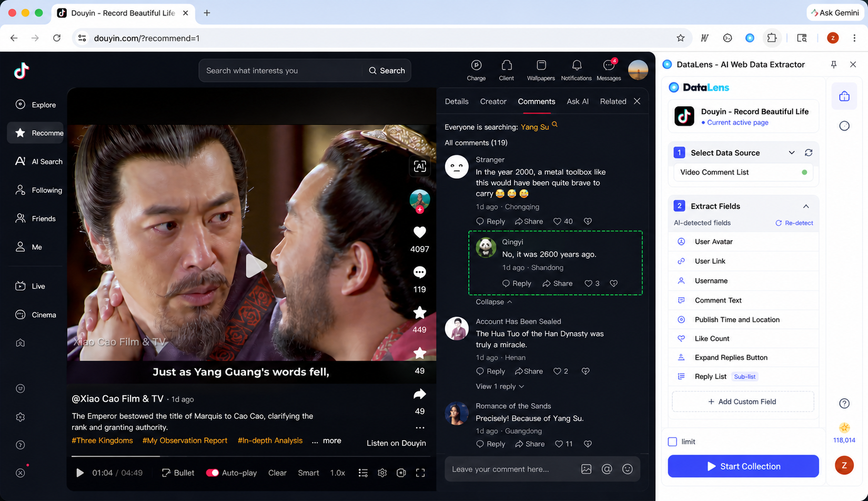Select the Comments tab
Image resolution: width=868 pixels, height=501 pixels.
point(537,101)
